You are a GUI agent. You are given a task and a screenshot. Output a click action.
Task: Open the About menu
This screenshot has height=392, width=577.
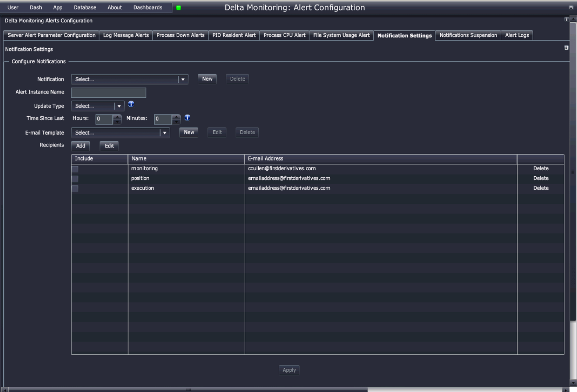click(114, 7)
